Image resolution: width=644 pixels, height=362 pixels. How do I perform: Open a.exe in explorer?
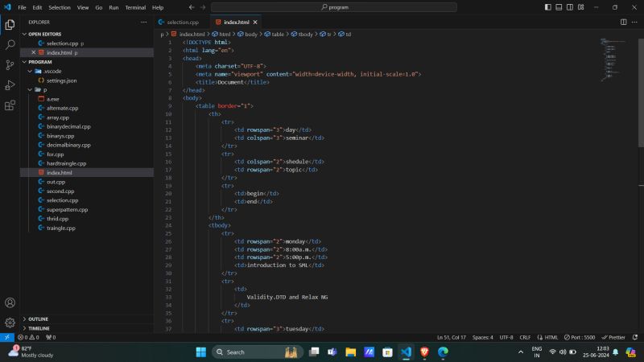pos(52,99)
